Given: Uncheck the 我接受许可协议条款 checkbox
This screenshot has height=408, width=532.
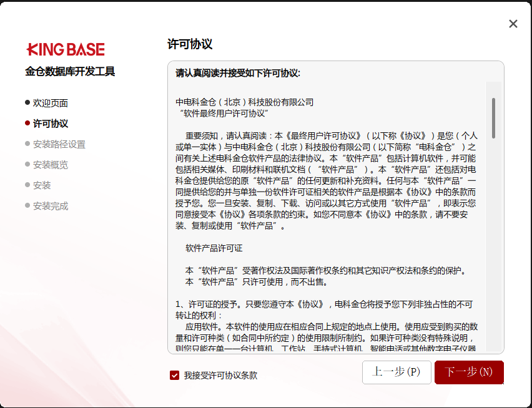Looking at the screenshot, I should point(175,375).
